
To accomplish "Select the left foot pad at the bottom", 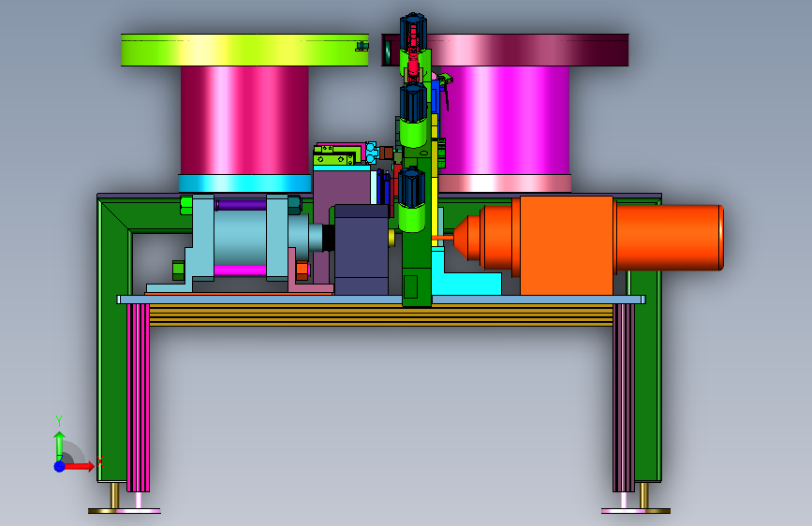I will [x=125, y=511].
